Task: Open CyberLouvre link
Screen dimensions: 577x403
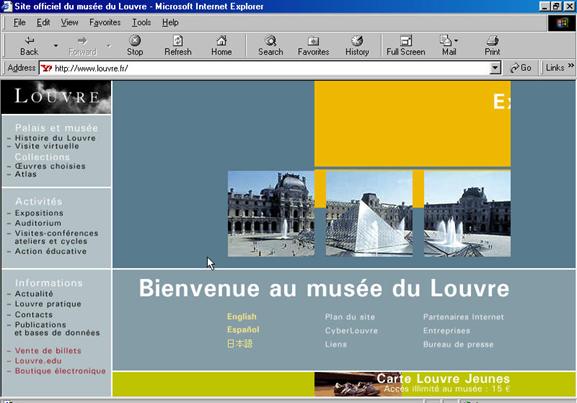Action: pyautogui.click(x=351, y=330)
